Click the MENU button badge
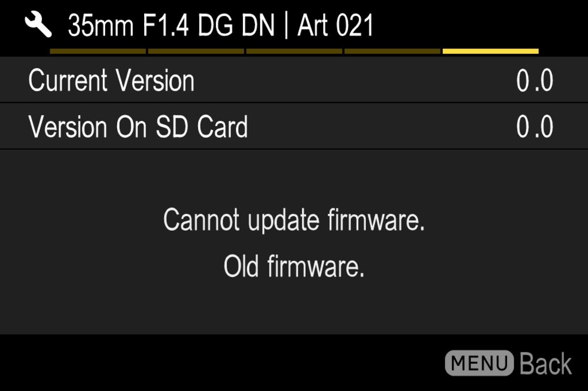Image resolution: width=588 pixels, height=391 pixels. (x=479, y=363)
